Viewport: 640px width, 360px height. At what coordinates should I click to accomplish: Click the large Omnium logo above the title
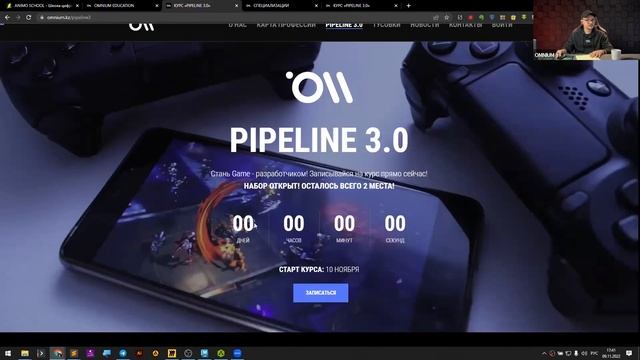pos(319,87)
